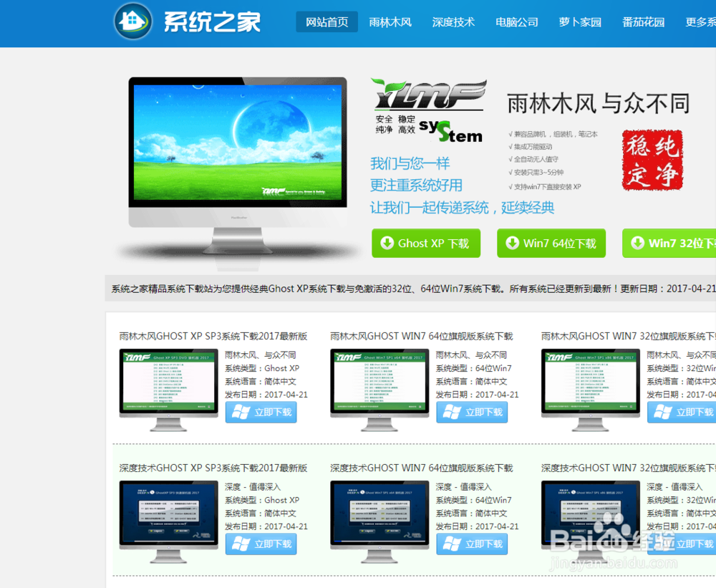This screenshot has height=588, width=716.
Task: Open 雨林木风GHOST WIN7 32位旗舰版 title link
Action: point(629,337)
